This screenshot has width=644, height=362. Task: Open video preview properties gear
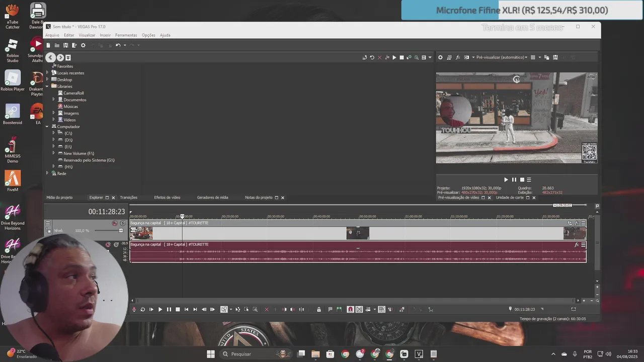[440, 57]
